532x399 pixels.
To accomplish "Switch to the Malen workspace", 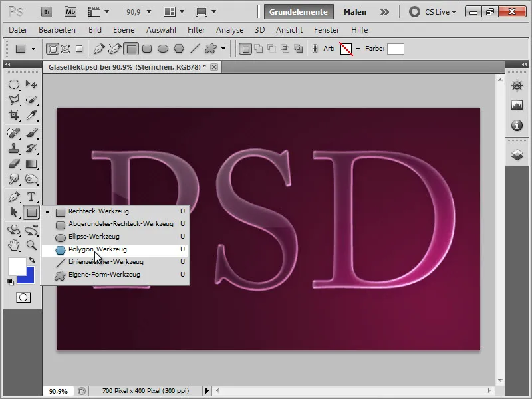I will point(355,12).
